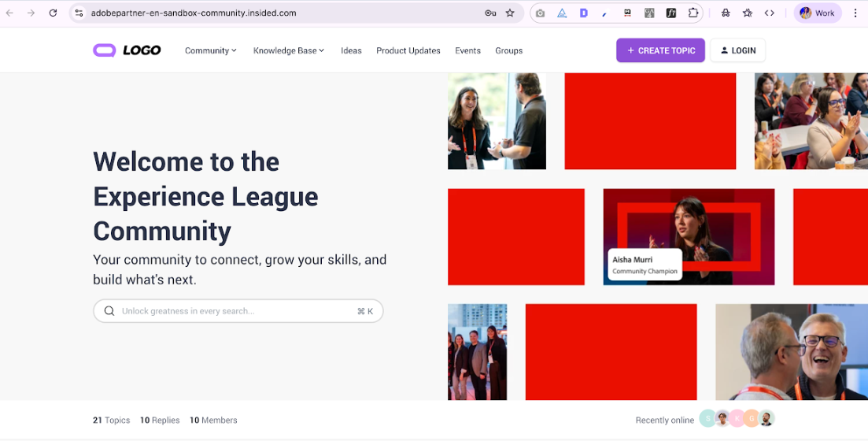Open the Work profile menu
This screenshot has width=868, height=441.
818,13
